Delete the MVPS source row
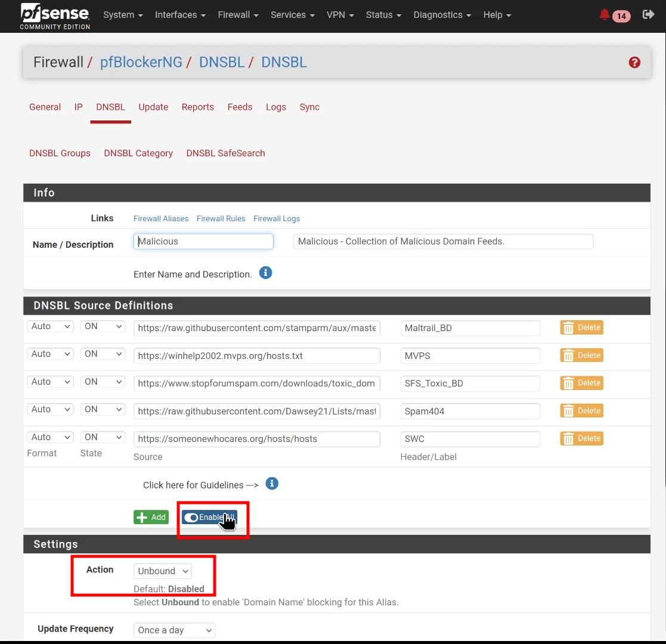Image resolution: width=666 pixels, height=644 pixels. [581, 355]
